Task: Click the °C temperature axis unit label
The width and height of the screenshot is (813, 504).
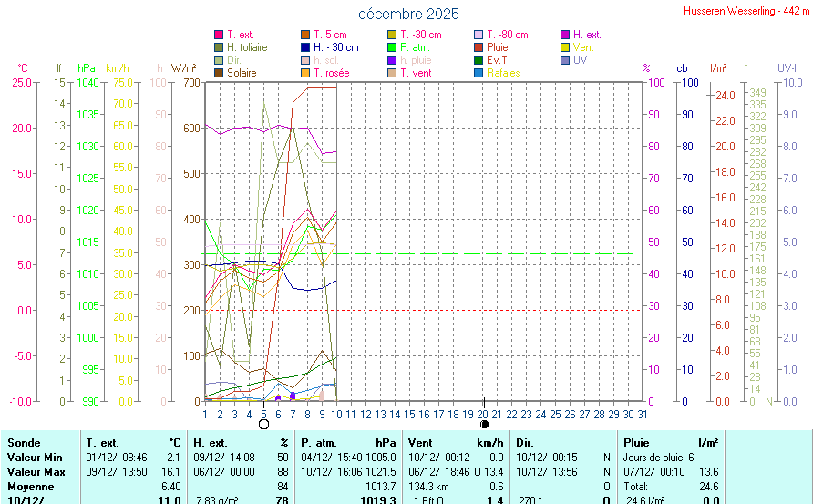Action: (23, 68)
